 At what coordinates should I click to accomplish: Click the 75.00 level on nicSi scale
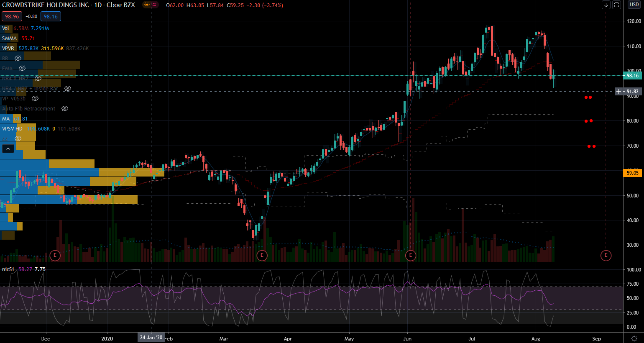[634, 284]
